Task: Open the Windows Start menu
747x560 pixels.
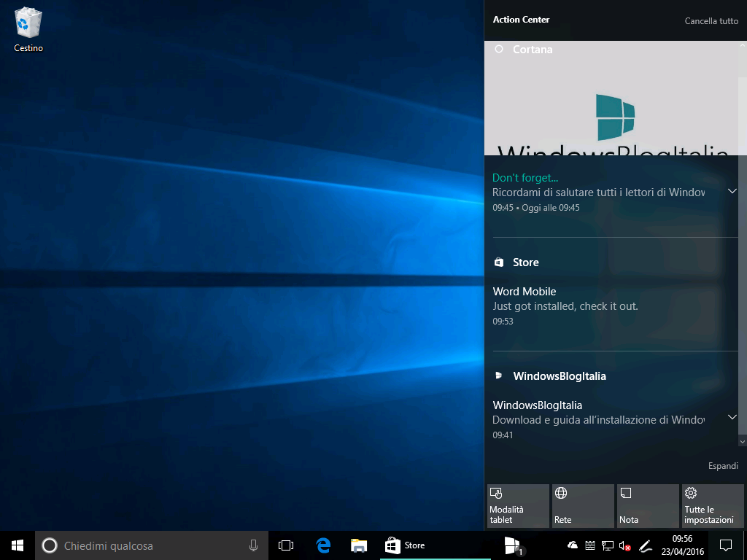Action: point(18,545)
